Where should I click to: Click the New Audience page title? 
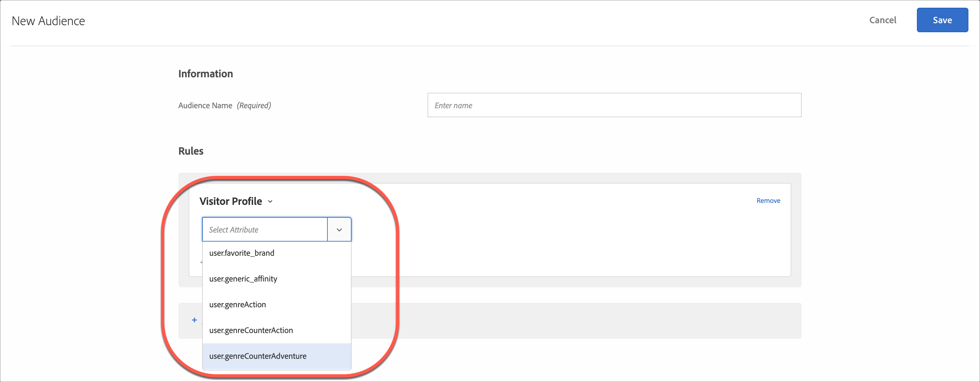pyautogui.click(x=48, y=21)
